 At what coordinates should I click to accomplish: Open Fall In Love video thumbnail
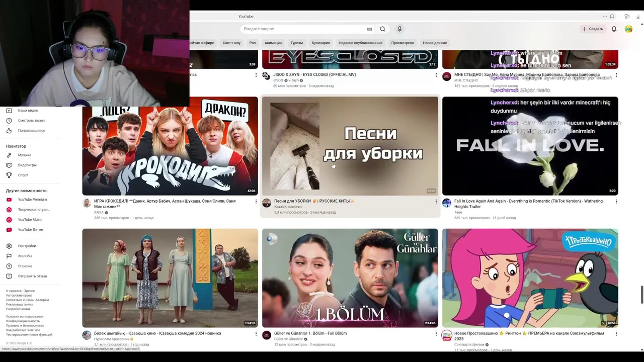click(x=530, y=146)
